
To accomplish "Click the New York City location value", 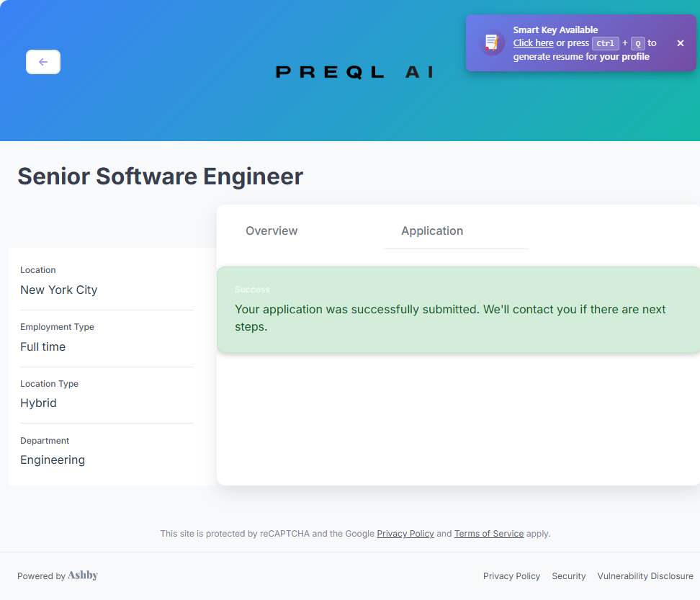I will click(x=59, y=290).
